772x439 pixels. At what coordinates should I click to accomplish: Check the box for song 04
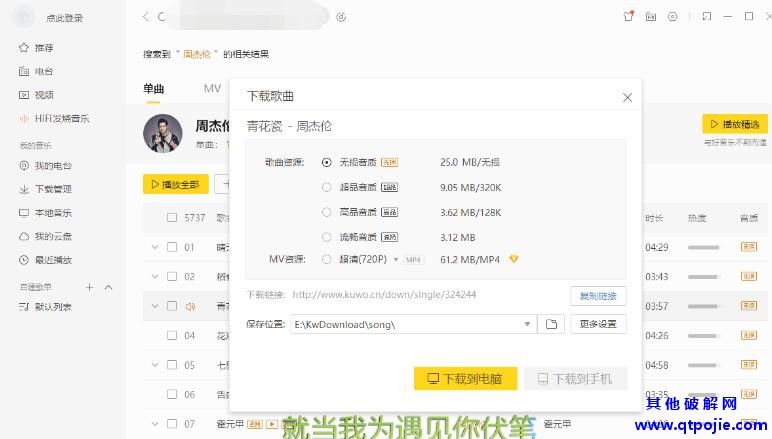pyautogui.click(x=172, y=336)
